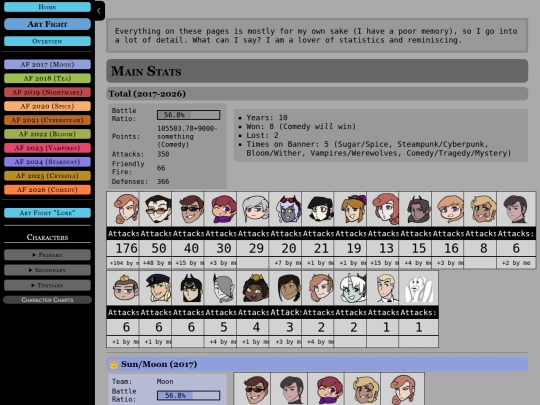Screen dimensions: 540x405
Task: Select the red-haired portrait in Sun/Moon section
Action: (403, 389)
